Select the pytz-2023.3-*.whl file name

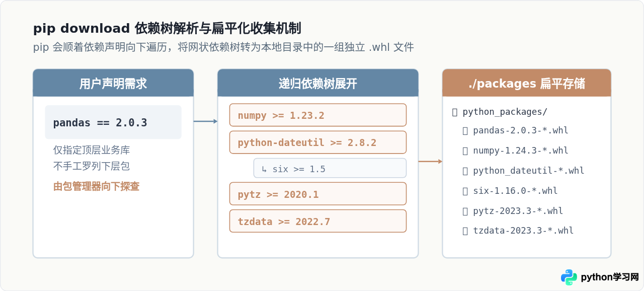(518, 211)
